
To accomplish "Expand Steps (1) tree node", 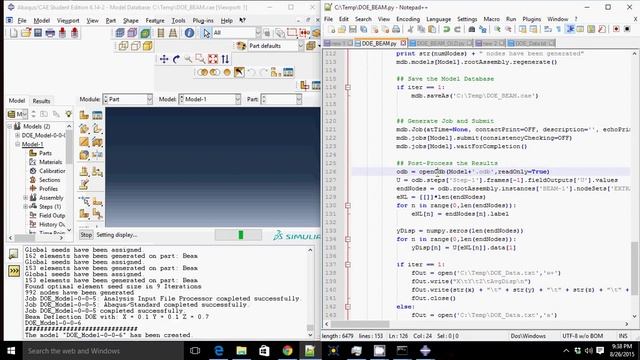I will click(25, 207).
